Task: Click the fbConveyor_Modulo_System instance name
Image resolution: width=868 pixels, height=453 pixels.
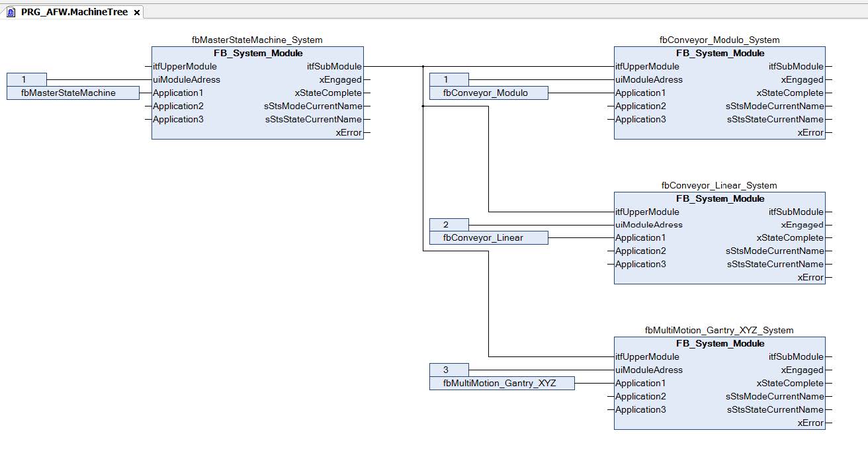Action: [x=719, y=40]
